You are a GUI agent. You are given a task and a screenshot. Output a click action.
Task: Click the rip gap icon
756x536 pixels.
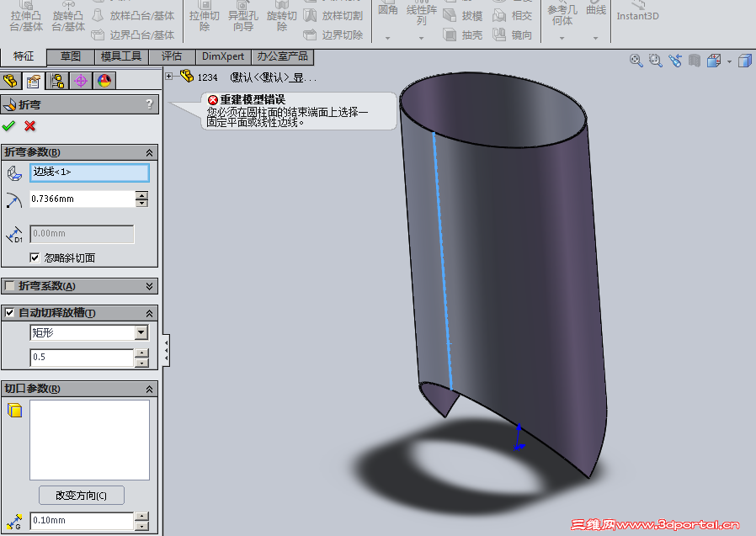(14, 522)
